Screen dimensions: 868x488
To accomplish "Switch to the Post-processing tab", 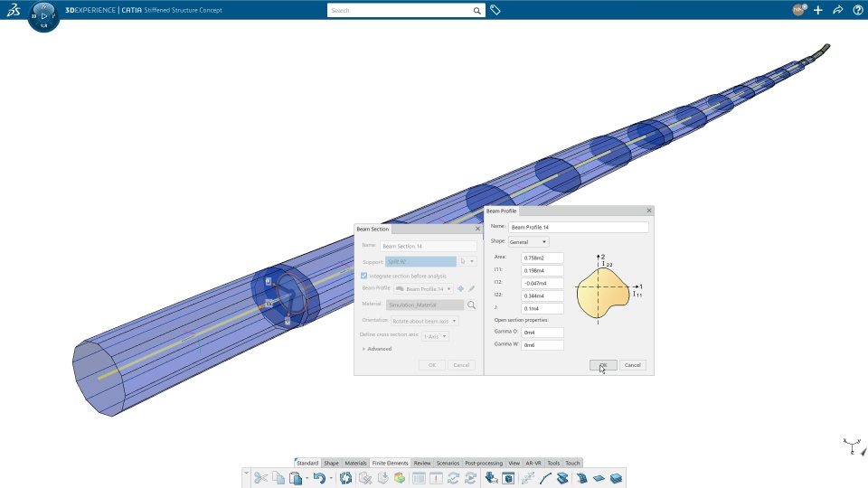I will (484, 463).
